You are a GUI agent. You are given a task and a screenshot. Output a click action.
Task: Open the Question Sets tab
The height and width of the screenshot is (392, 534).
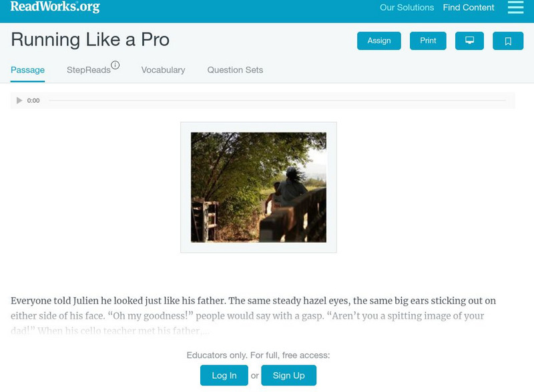[x=234, y=69]
